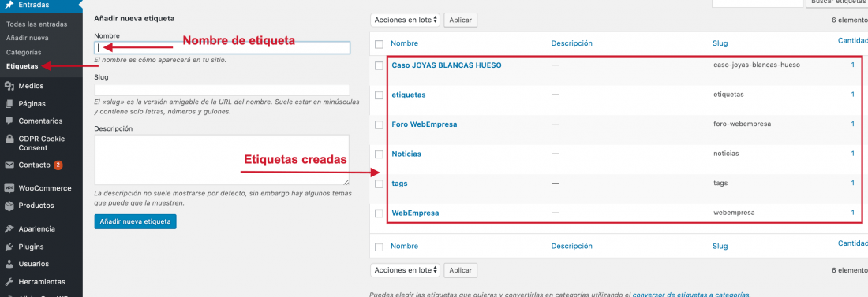The image size is (868, 297).
Task: Open the WooCommerce menu label
Action: click(45, 188)
